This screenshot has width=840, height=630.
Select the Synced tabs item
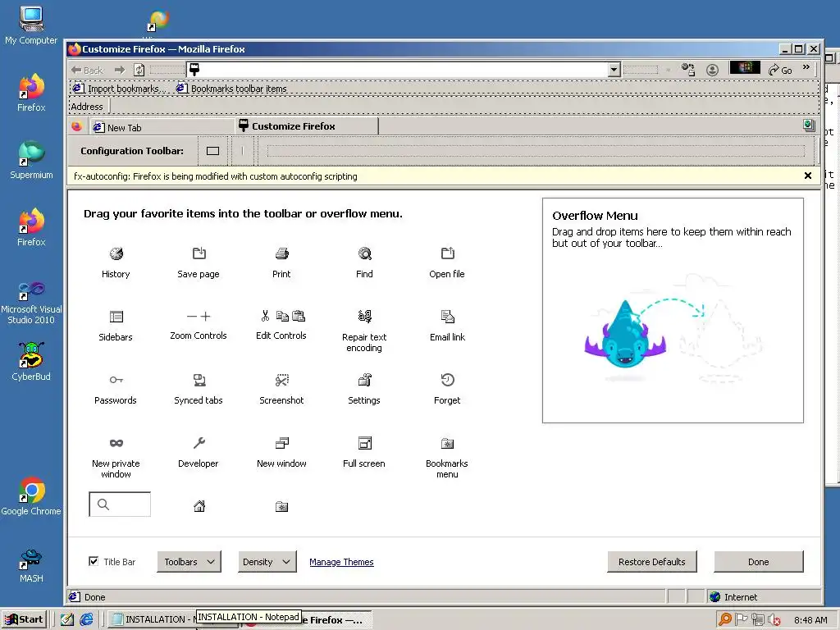(199, 389)
